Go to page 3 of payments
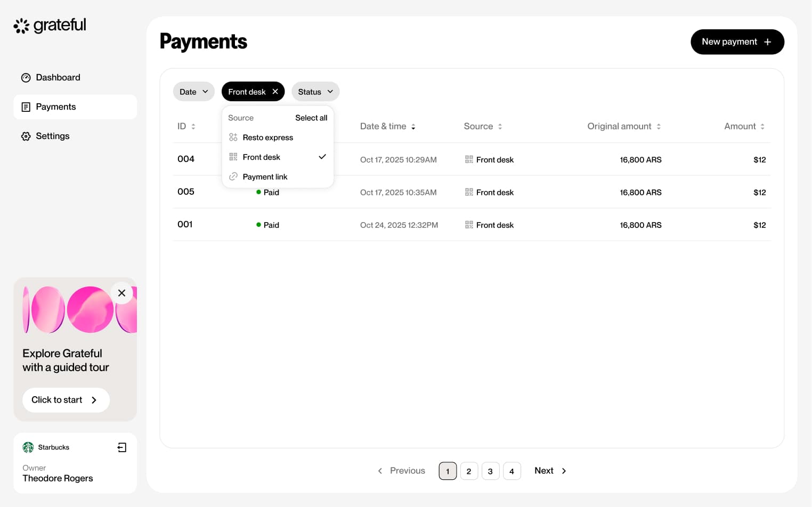Screen dimensions: 812x507 [x=490, y=471]
